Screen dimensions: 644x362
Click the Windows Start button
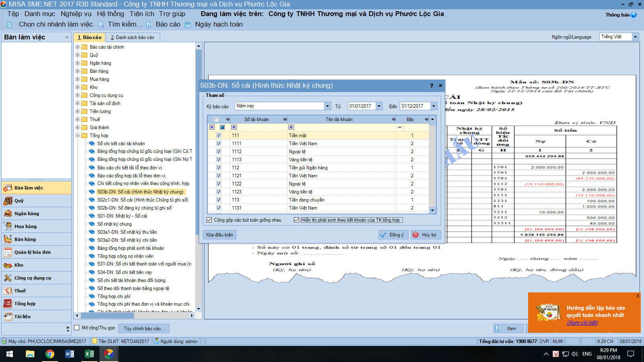click(10, 354)
